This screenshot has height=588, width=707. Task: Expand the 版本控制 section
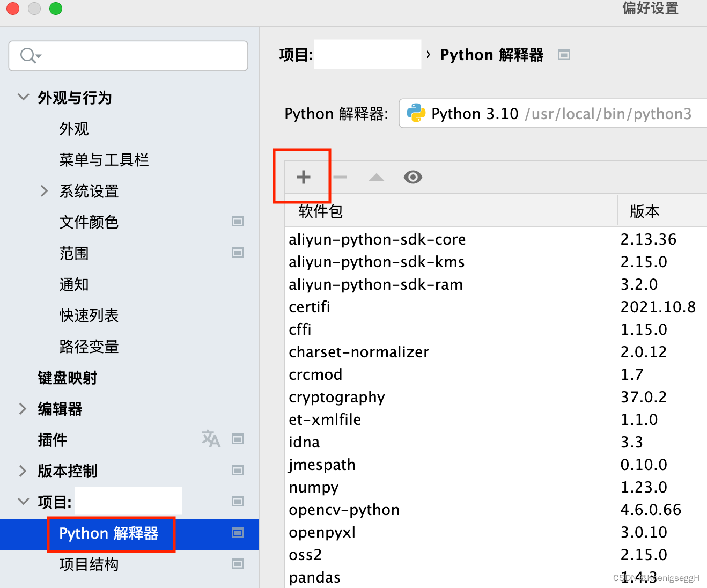[23, 471]
